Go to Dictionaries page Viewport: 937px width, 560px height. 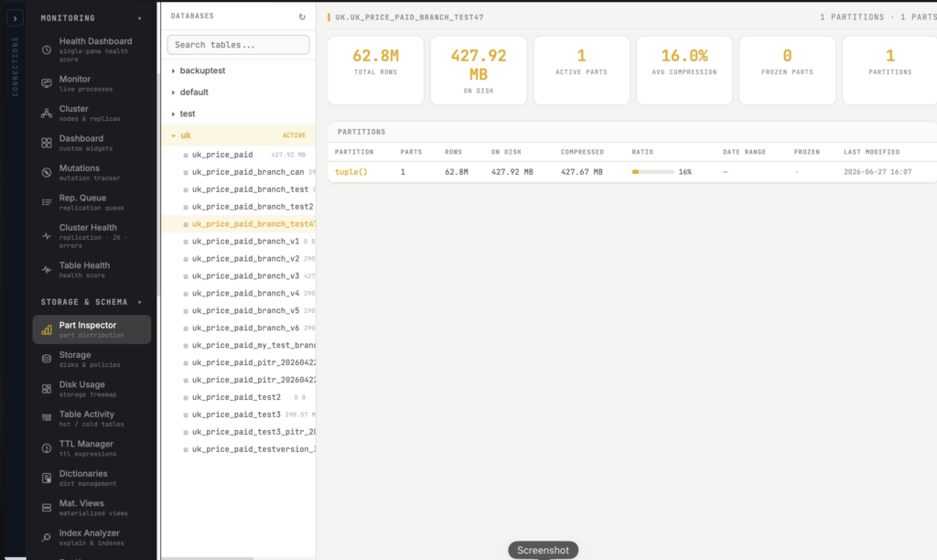(x=92, y=478)
